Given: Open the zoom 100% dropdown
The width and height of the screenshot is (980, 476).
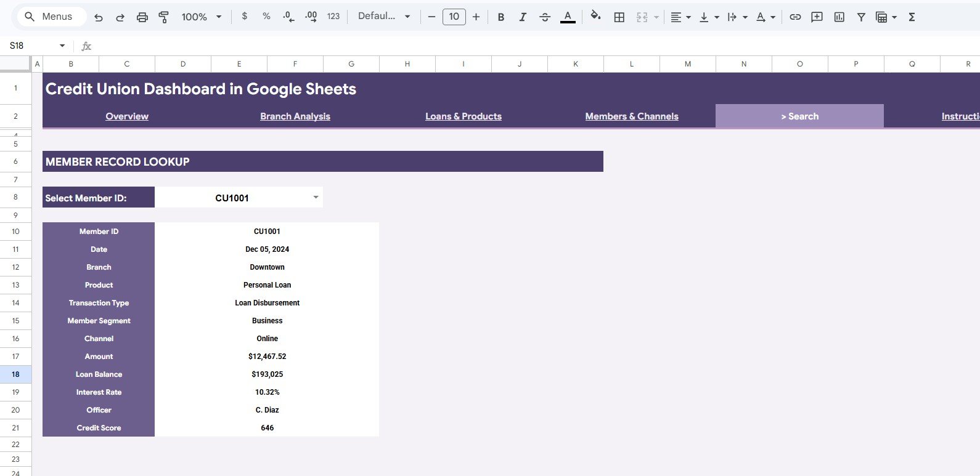Looking at the screenshot, I should click(x=202, y=17).
